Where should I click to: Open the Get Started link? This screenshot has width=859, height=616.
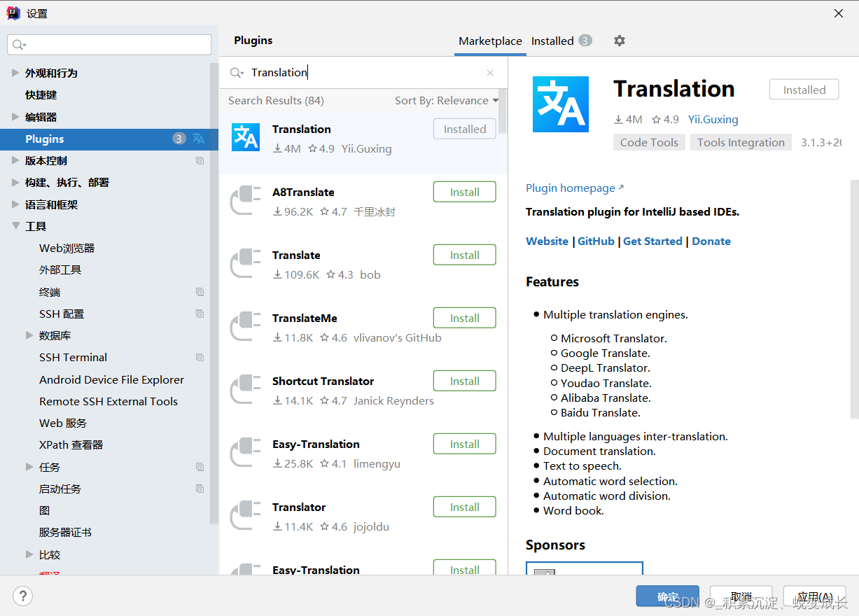pyautogui.click(x=652, y=241)
